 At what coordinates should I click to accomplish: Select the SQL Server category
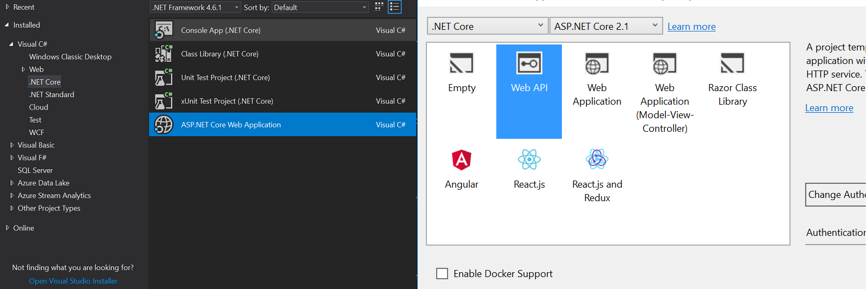click(x=35, y=170)
